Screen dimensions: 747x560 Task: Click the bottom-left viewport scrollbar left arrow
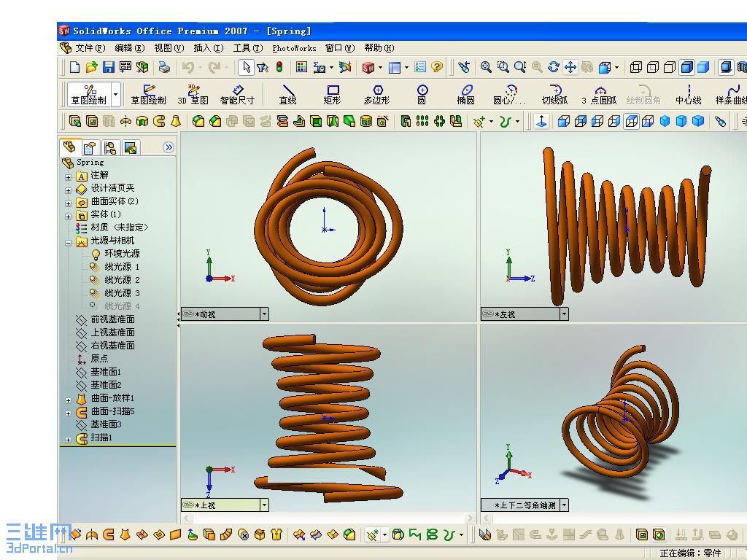(x=187, y=518)
